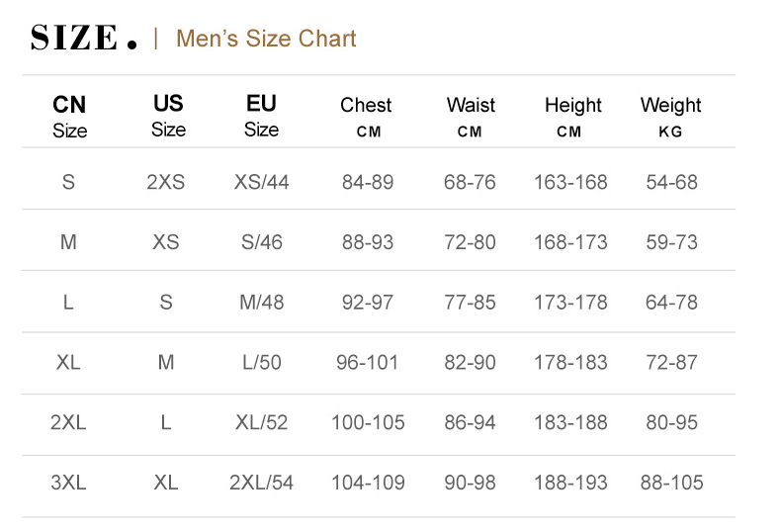The height and width of the screenshot is (532, 781).
Task: Click the Waist CM column header
Action: (x=471, y=117)
